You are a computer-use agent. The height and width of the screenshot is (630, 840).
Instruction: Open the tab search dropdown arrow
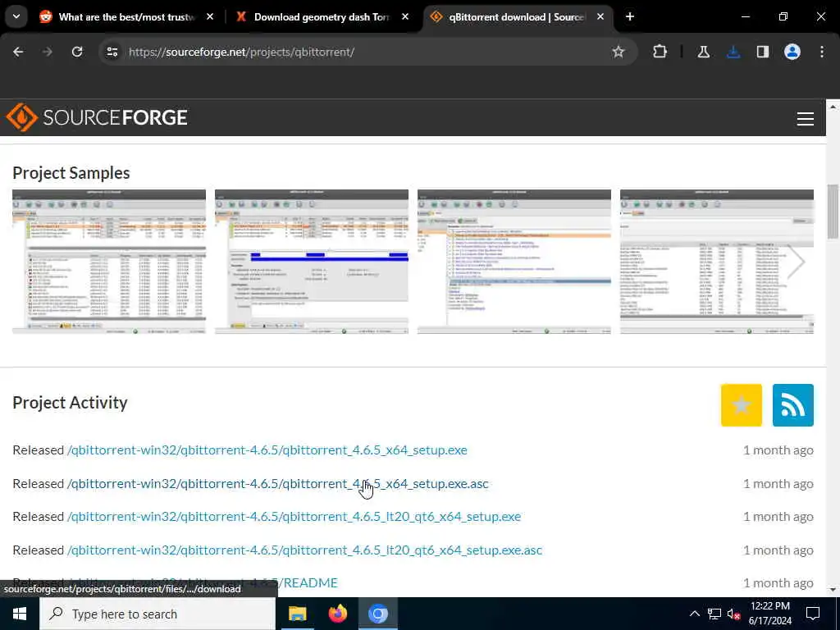[16, 16]
